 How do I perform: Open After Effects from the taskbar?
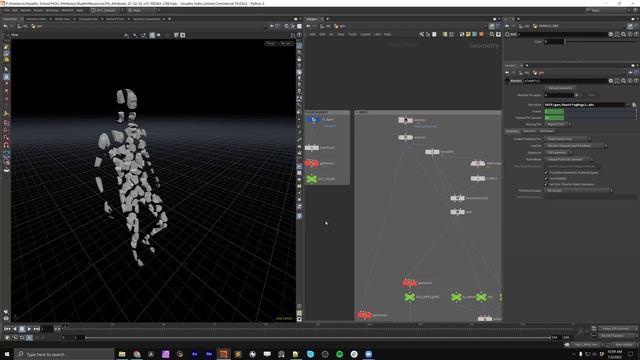tap(194, 354)
